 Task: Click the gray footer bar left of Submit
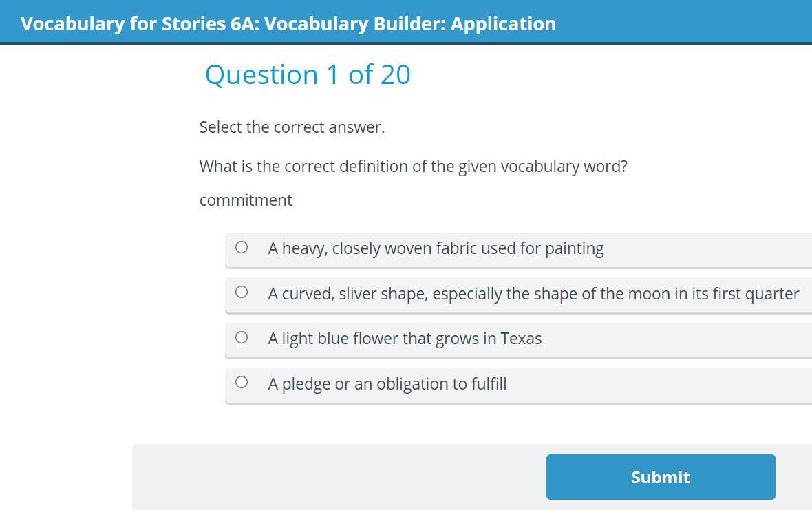(337, 477)
